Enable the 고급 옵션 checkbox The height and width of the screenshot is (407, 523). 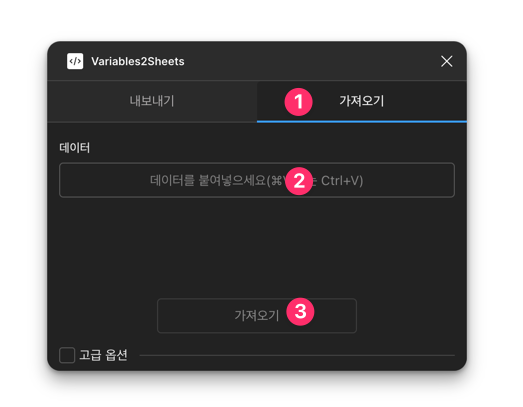[x=67, y=355]
